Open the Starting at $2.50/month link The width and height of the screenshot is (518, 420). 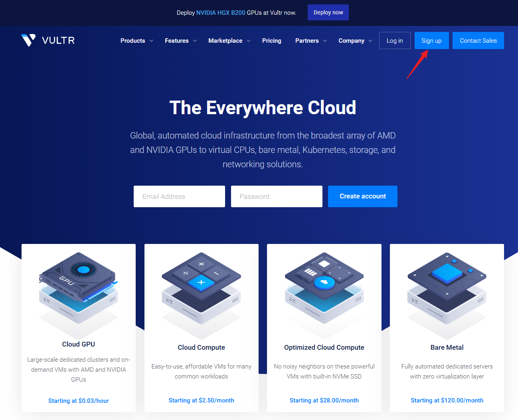(x=201, y=400)
